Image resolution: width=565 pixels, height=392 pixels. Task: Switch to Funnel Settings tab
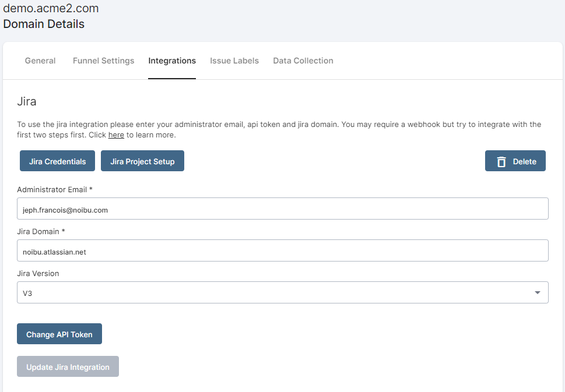pos(103,61)
